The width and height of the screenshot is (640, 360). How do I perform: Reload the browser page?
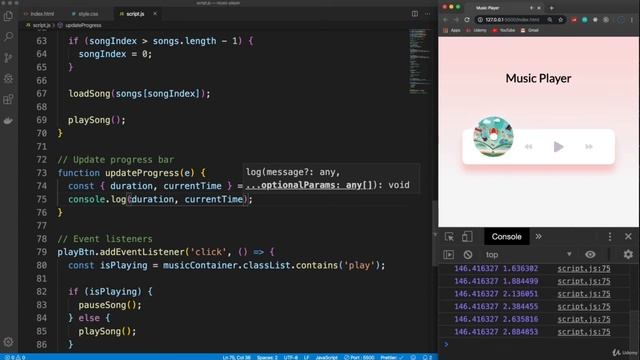[467, 20]
